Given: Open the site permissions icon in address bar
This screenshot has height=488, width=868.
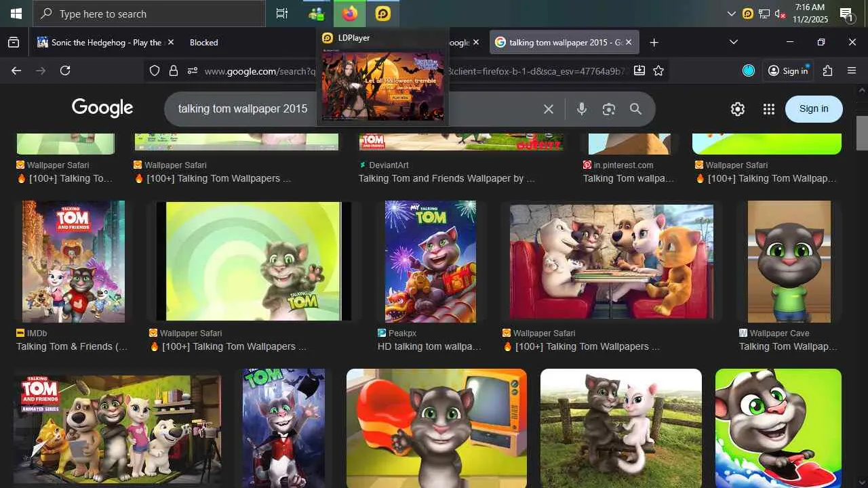Looking at the screenshot, I should point(193,70).
